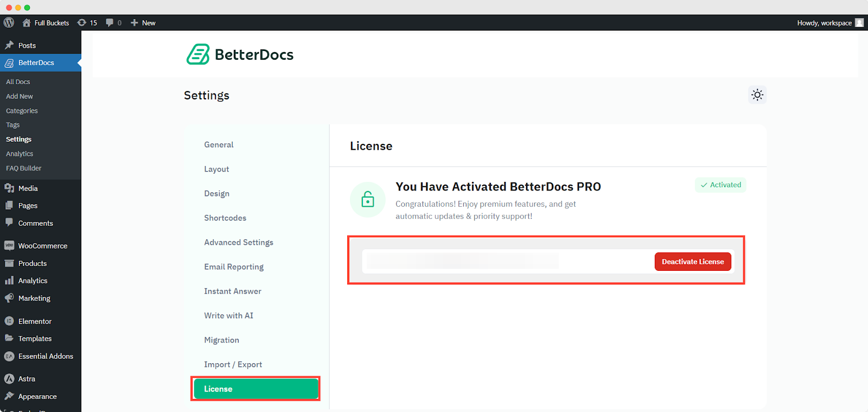Viewport: 868px width, 412px height.
Task: Click the Appearance brush icon
Action: 9,396
